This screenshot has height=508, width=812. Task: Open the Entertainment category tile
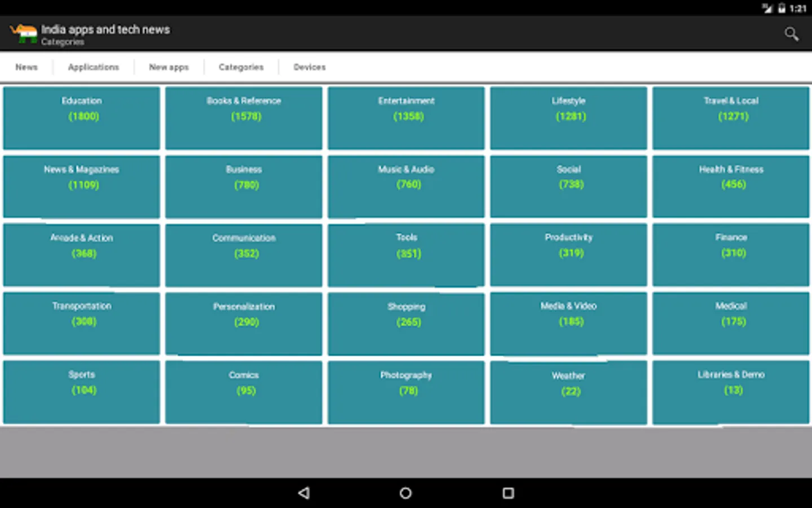[x=406, y=118]
